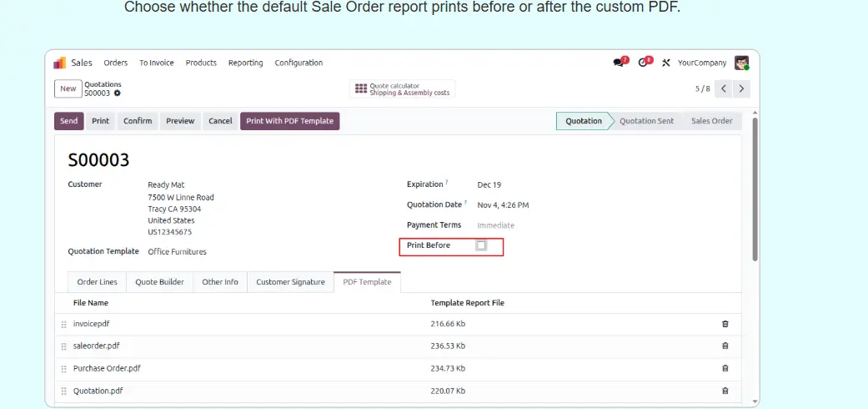Image resolution: width=868 pixels, height=409 pixels.
Task: Click the Confirm button
Action: [138, 121]
